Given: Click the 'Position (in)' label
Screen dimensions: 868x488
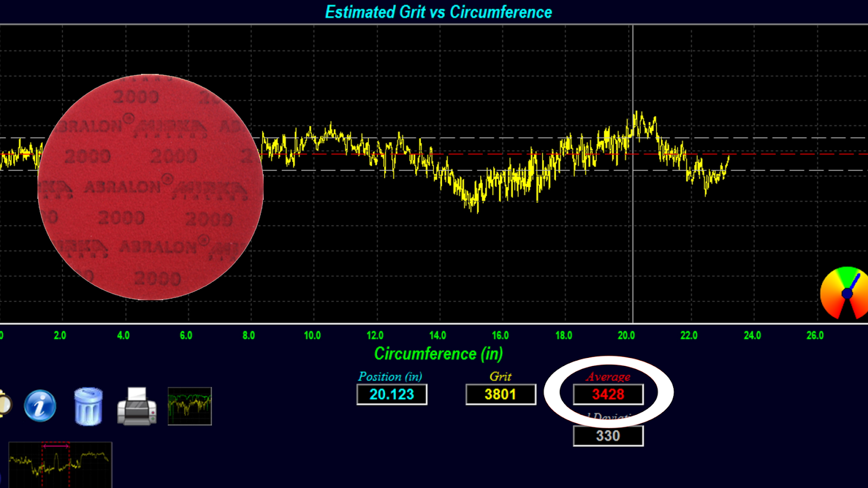Looking at the screenshot, I should tap(390, 376).
